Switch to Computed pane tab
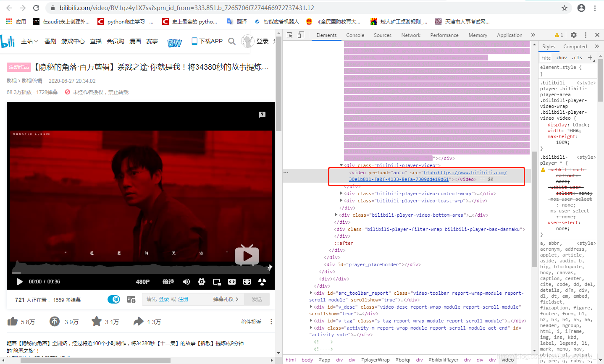Screen dimensions: 604x364 (x=575, y=47)
